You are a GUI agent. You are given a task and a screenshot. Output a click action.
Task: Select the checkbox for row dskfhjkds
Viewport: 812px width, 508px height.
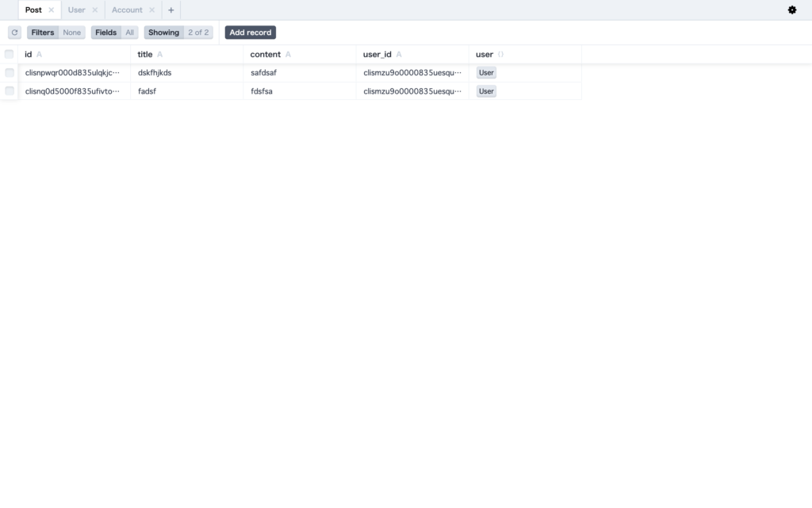[10, 72]
